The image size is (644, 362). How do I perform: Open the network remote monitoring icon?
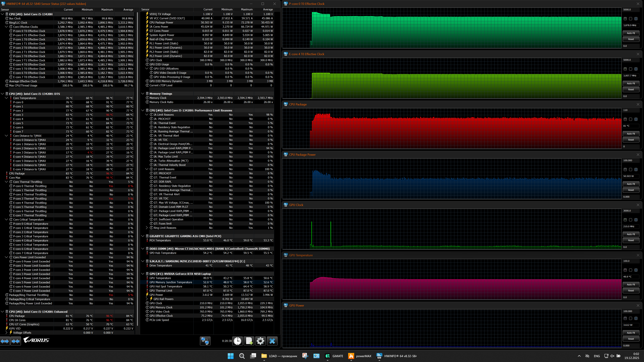(205, 341)
